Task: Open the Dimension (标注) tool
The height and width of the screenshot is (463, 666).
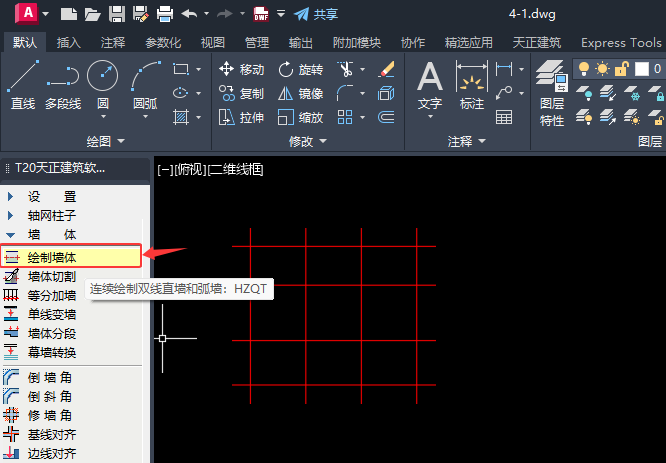Action: coord(471,85)
